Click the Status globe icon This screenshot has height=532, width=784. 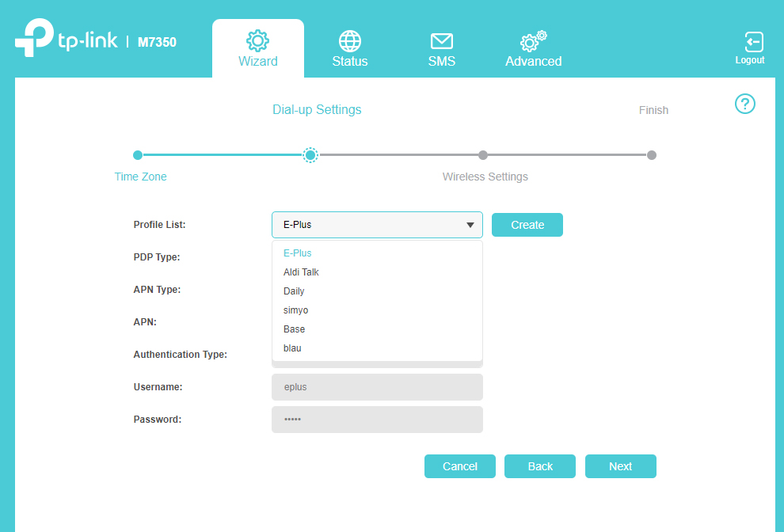coord(349,41)
